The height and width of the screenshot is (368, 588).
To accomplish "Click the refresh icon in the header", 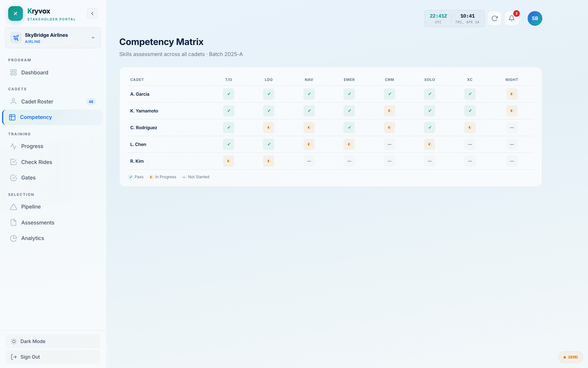I will tap(494, 18).
